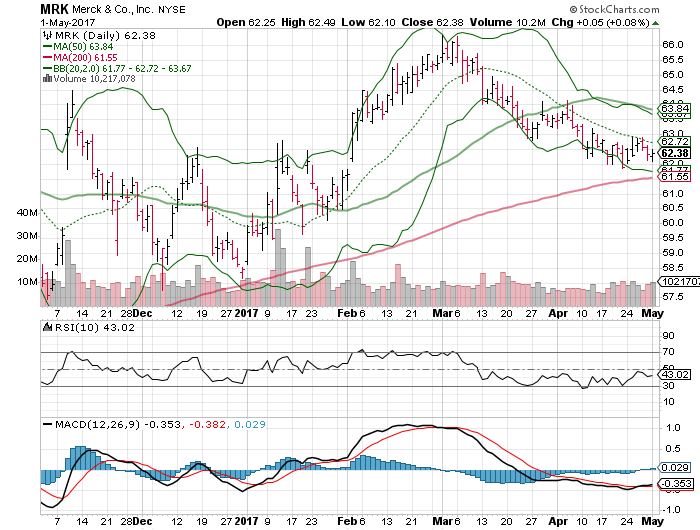Viewport: 700px width, 530px height.
Task: Click the Low 62.10 value
Action: (368, 22)
